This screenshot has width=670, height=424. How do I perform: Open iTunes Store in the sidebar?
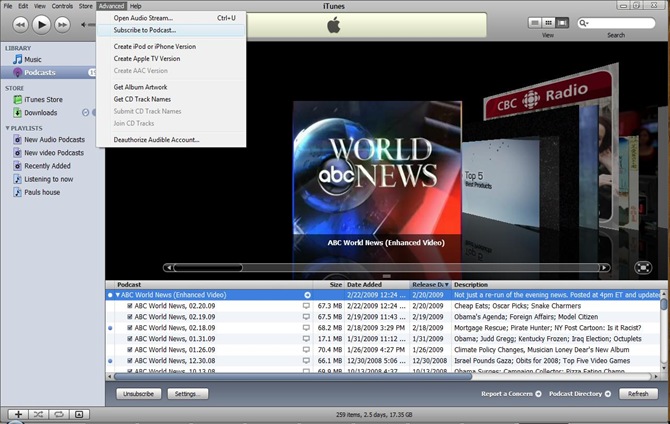(x=42, y=100)
